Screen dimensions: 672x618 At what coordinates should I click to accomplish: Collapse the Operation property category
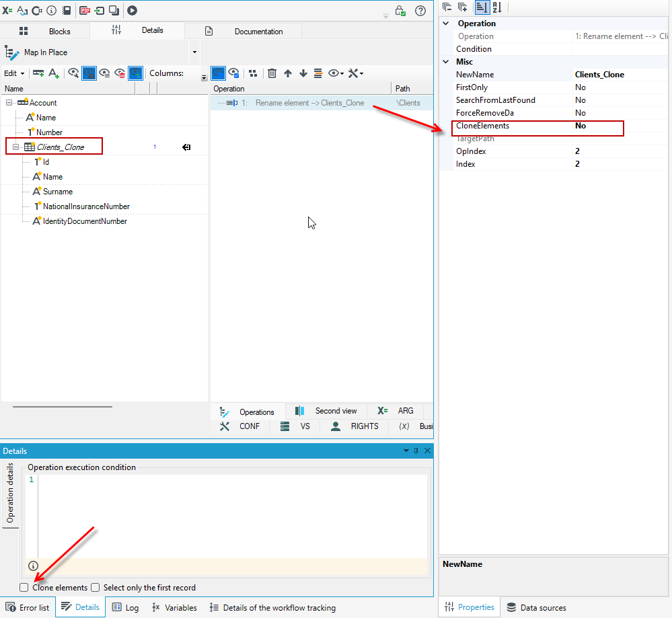(446, 23)
